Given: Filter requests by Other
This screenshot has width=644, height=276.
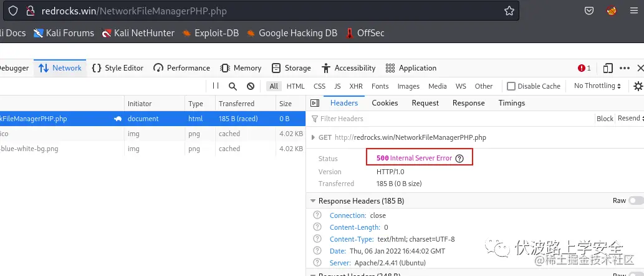Looking at the screenshot, I should (484, 86).
